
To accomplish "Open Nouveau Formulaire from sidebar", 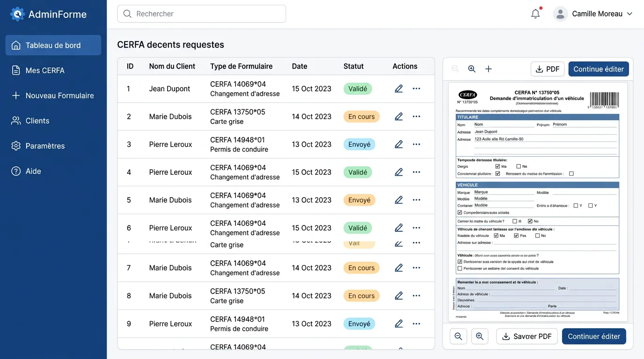I will 59,96.
